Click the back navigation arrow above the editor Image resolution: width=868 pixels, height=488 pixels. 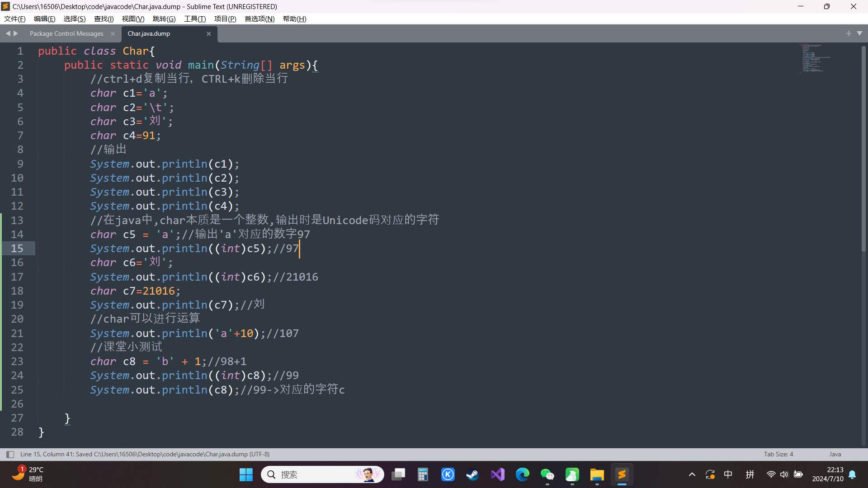click(x=7, y=33)
